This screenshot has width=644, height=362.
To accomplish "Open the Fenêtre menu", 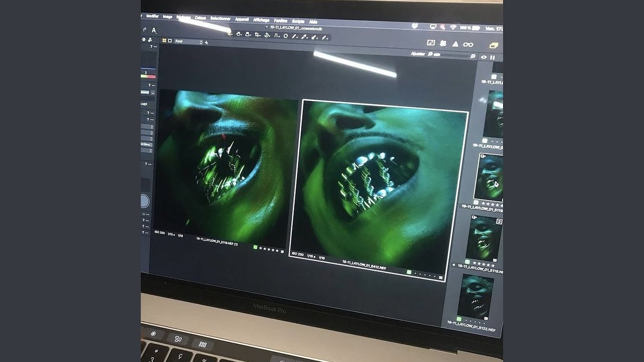I will [281, 21].
